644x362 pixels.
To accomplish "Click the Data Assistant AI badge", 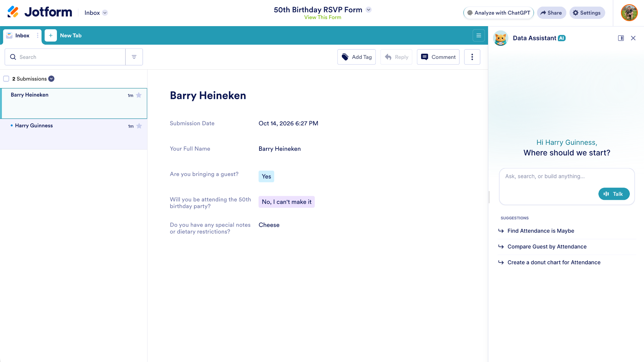I will (562, 38).
